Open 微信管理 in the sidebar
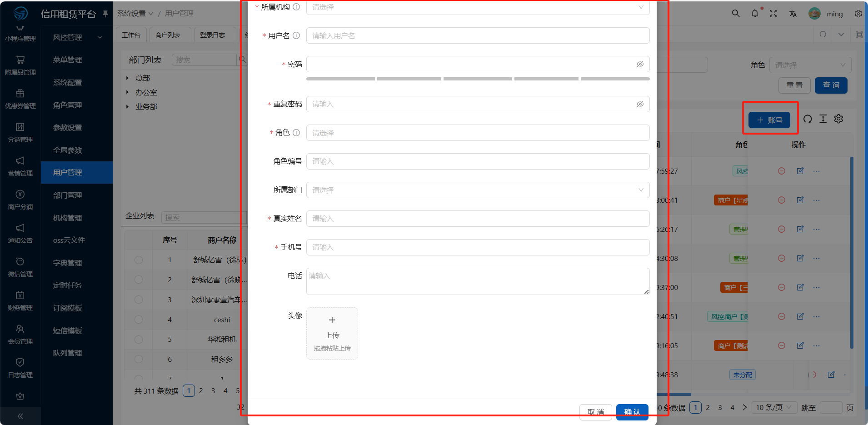The height and width of the screenshot is (425, 868). (x=20, y=267)
